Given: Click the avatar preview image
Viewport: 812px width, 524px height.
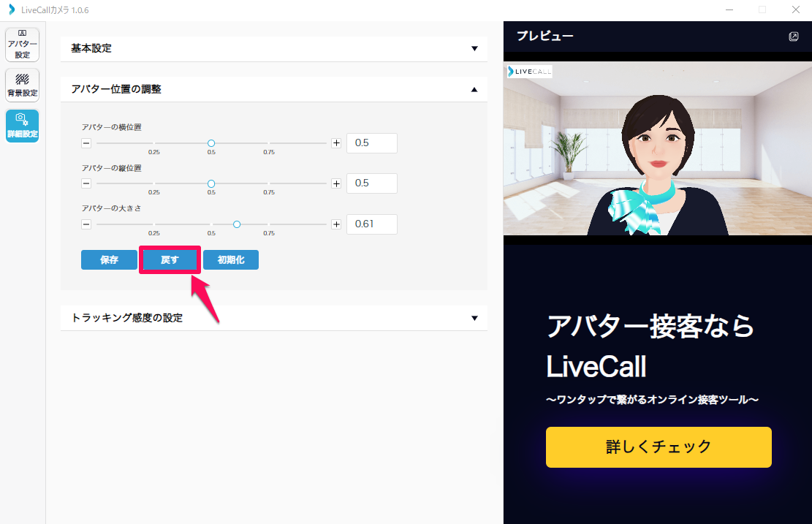Looking at the screenshot, I should click(x=658, y=148).
